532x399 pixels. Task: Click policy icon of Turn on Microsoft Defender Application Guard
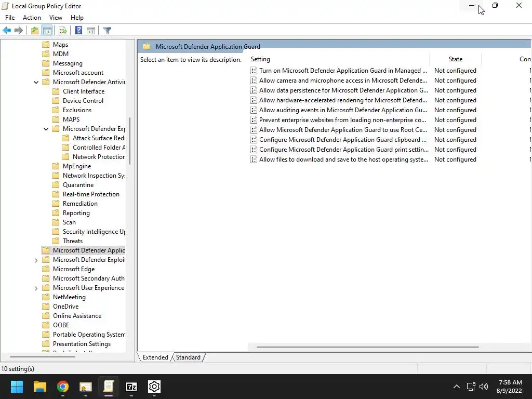point(254,71)
